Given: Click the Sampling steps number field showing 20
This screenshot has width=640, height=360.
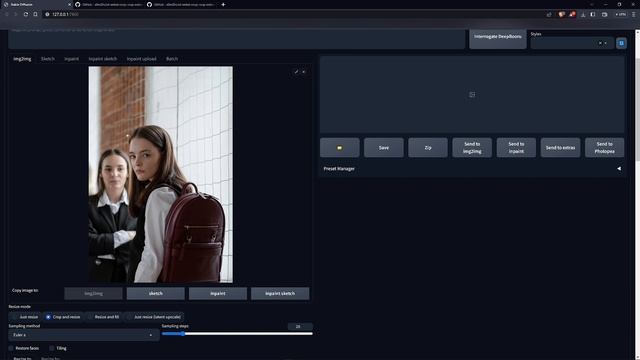Looking at the screenshot, I should [x=300, y=327].
